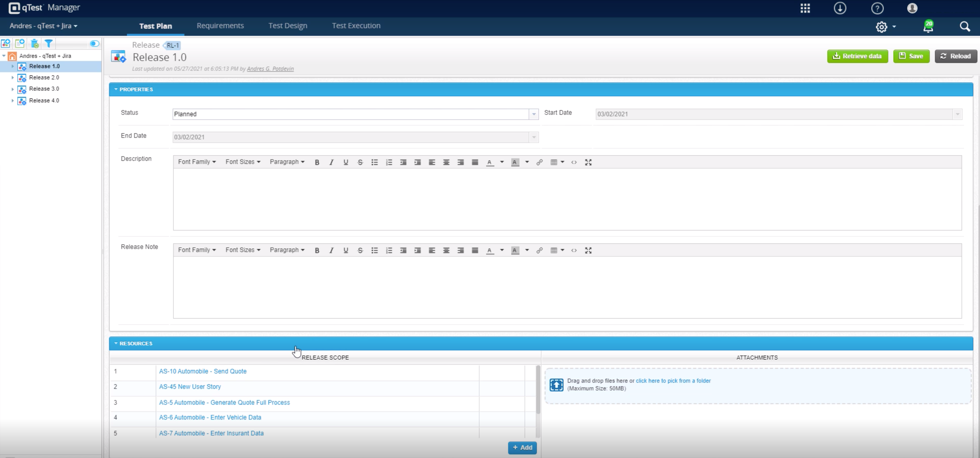Click the Retrieve data button

[858, 56]
